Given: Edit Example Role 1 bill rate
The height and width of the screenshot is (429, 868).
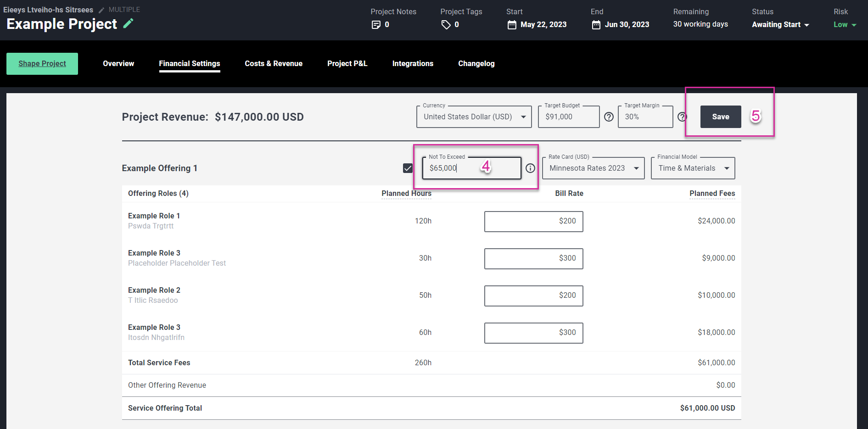Looking at the screenshot, I should coord(534,221).
